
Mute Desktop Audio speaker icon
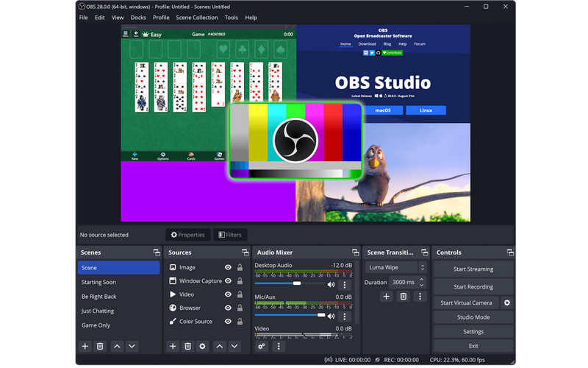click(331, 284)
